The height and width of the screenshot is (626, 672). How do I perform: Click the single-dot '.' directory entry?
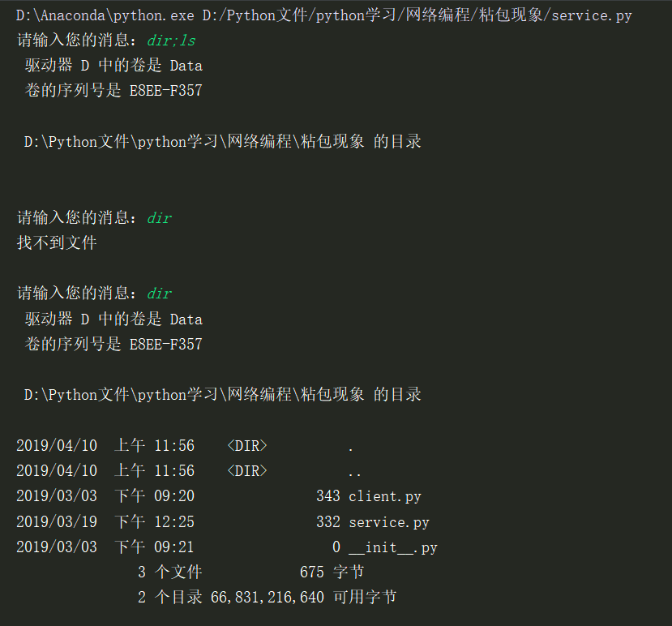350,446
